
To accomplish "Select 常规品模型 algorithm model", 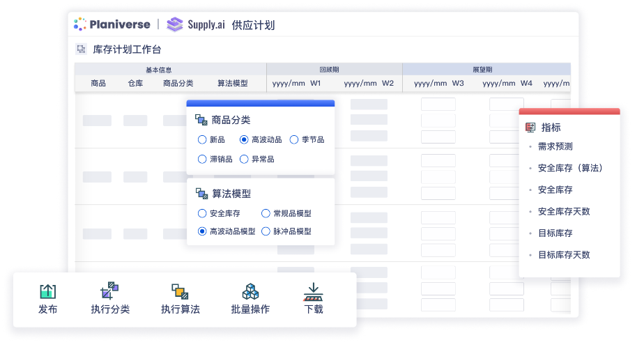I will 266,213.
